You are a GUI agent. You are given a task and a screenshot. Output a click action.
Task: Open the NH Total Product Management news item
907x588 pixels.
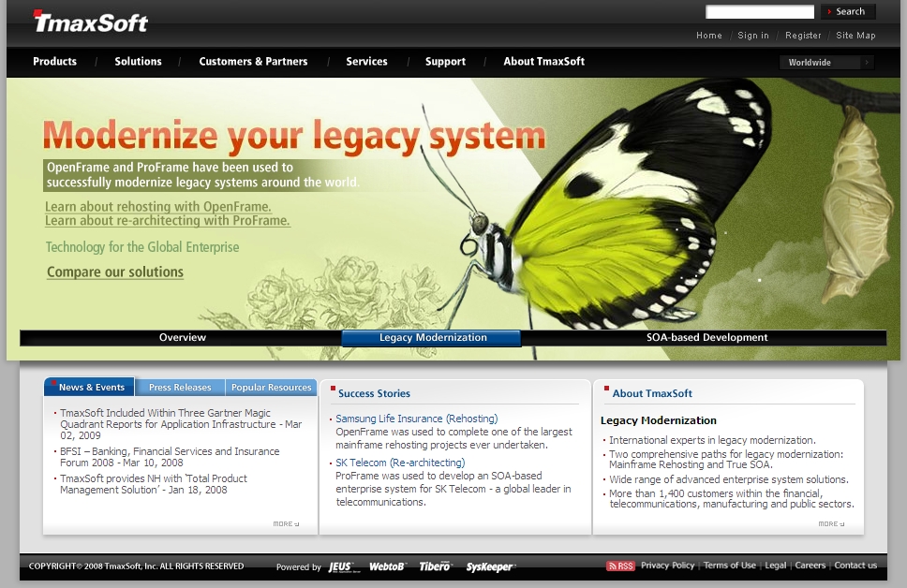154,484
